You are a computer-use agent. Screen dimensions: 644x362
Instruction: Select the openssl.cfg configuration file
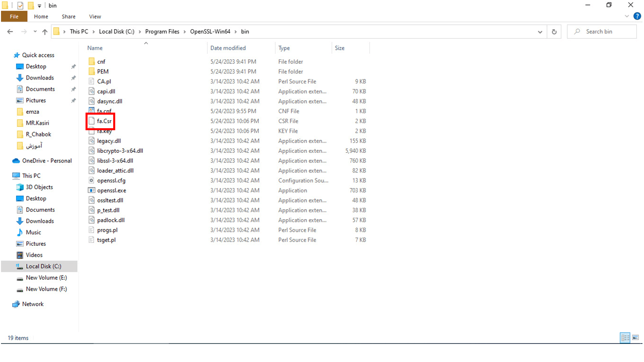click(x=111, y=180)
